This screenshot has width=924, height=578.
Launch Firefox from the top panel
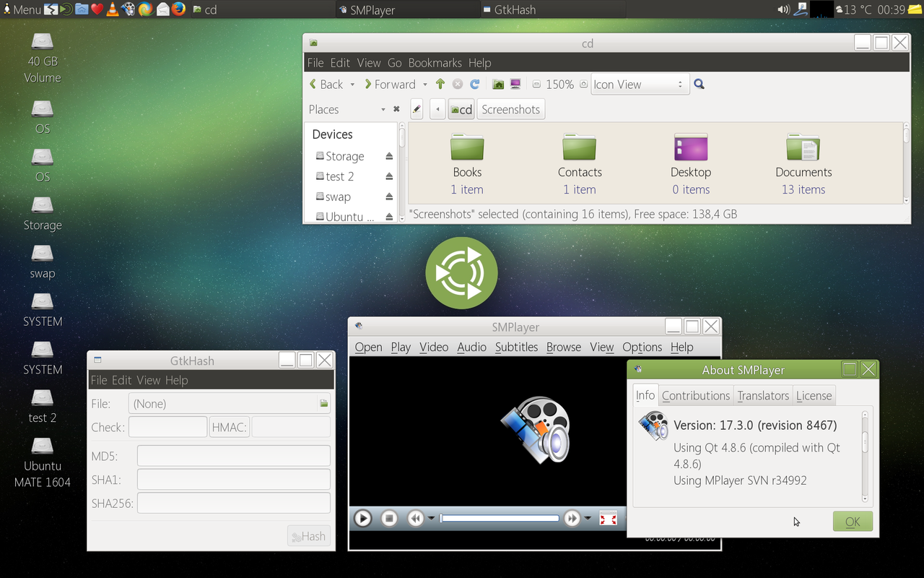pos(178,9)
